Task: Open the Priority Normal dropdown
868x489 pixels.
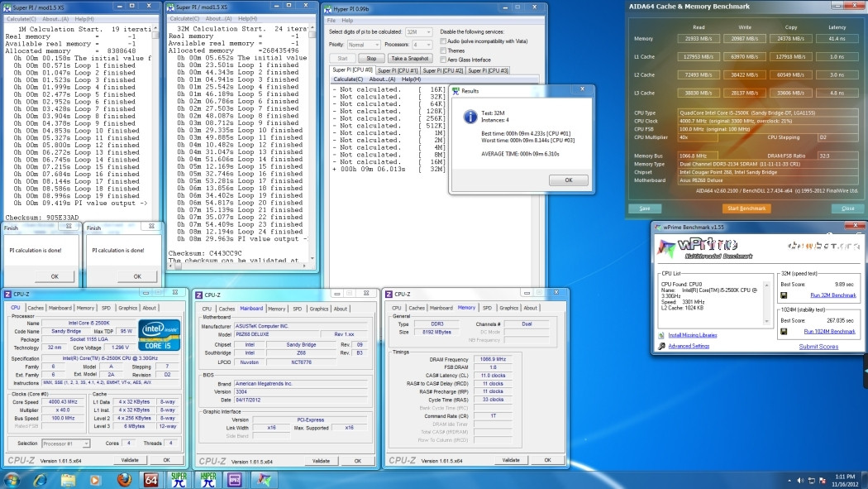Action: coord(363,45)
